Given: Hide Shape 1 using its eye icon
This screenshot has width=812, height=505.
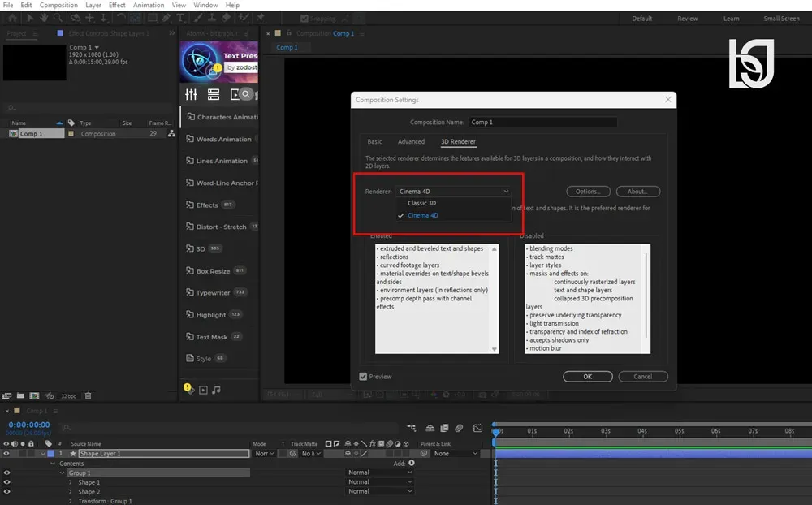Looking at the screenshot, I should point(6,482).
